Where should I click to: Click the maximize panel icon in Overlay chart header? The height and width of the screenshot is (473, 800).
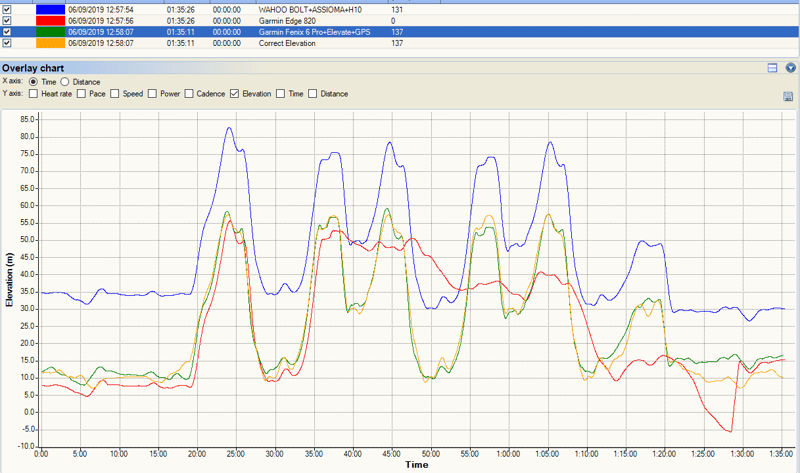772,68
